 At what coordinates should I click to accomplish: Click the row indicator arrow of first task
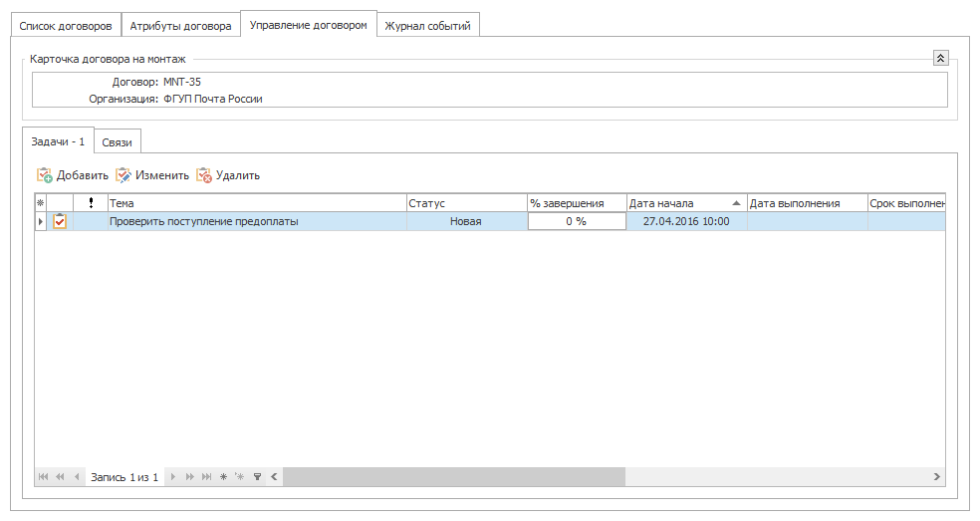[x=41, y=221]
